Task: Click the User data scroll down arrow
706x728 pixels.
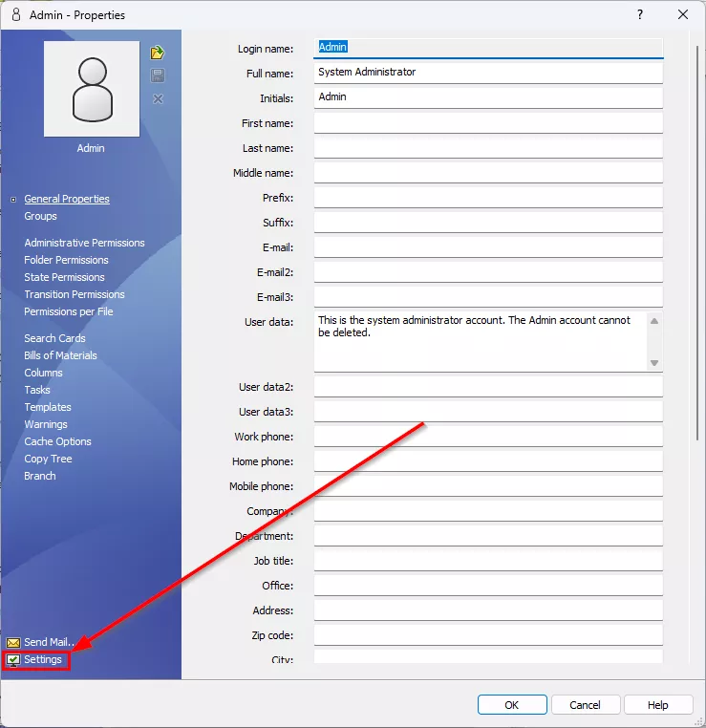Action: [x=654, y=363]
